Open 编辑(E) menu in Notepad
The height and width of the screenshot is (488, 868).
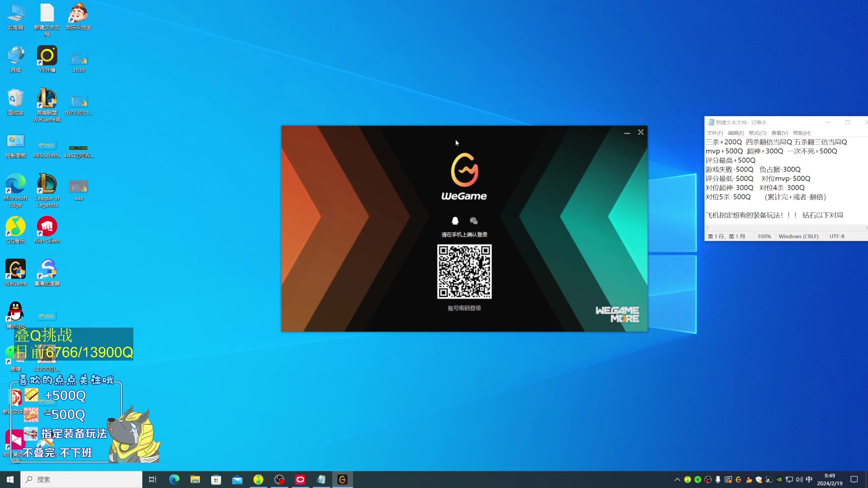736,133
